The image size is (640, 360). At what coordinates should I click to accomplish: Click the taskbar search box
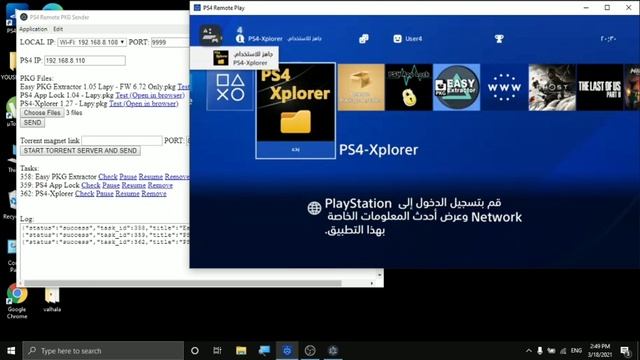(103, 351)
